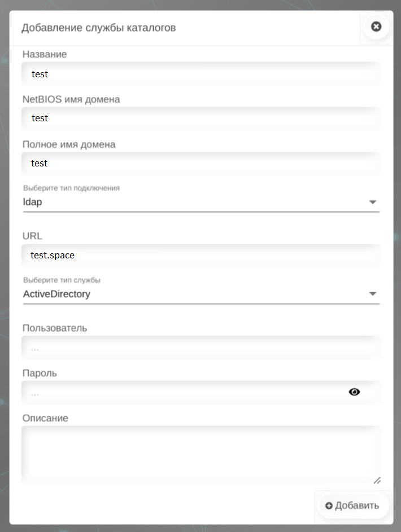This screenshot has height=532, width=401.
Task: Focus the URL field containing test.space
Action: (x=200, y=256)
